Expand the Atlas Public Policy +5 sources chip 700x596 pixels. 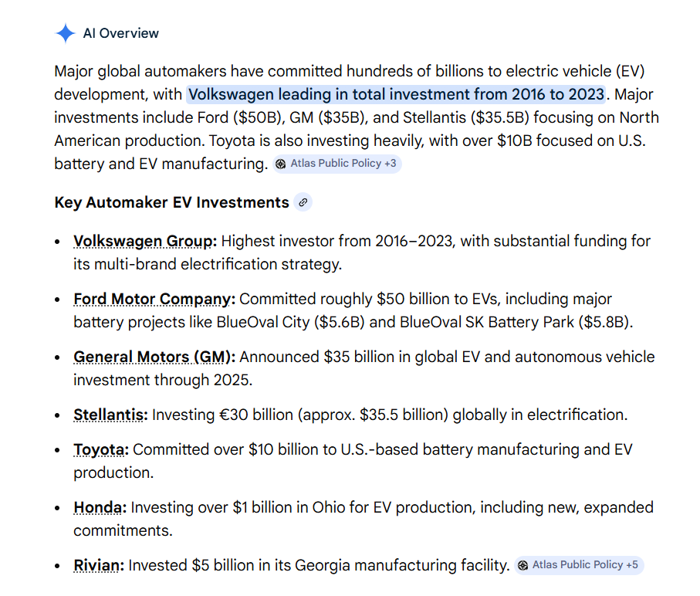point(579,565)
